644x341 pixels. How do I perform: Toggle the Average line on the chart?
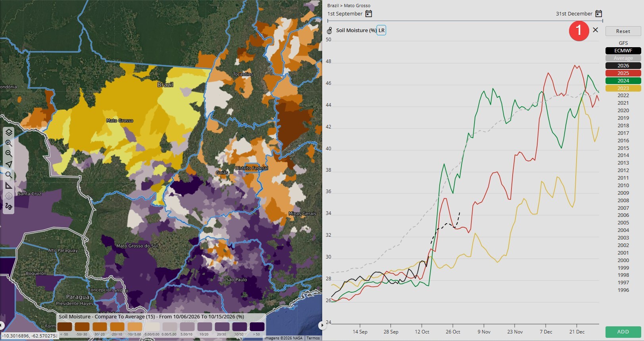point(623,58)
